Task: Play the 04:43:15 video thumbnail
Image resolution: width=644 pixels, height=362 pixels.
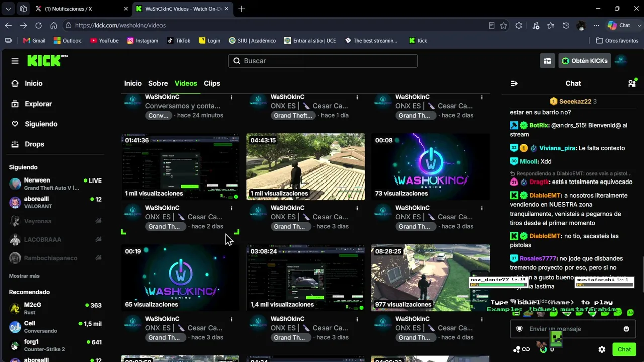Action: [x=305, y=167]
